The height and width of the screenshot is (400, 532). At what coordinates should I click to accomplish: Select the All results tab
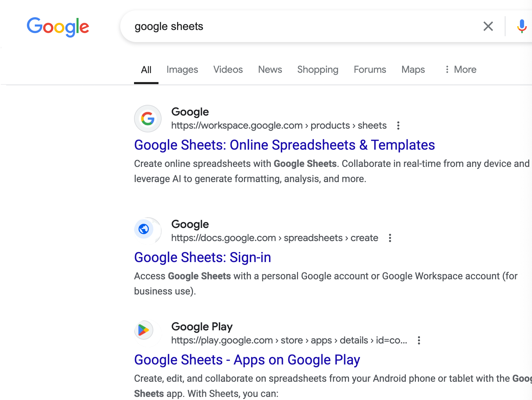(x=146, y=70)
